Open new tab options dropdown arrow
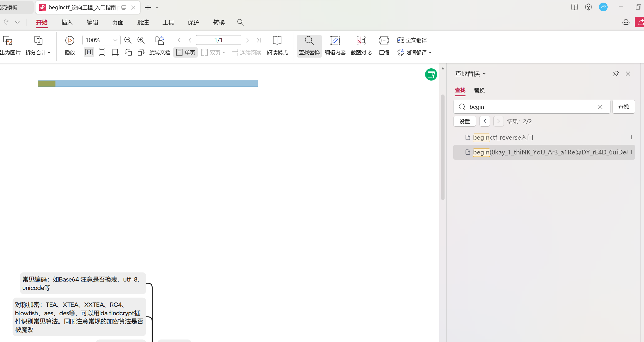This screenshot has width=644, height=342. [x=157, y=8]
